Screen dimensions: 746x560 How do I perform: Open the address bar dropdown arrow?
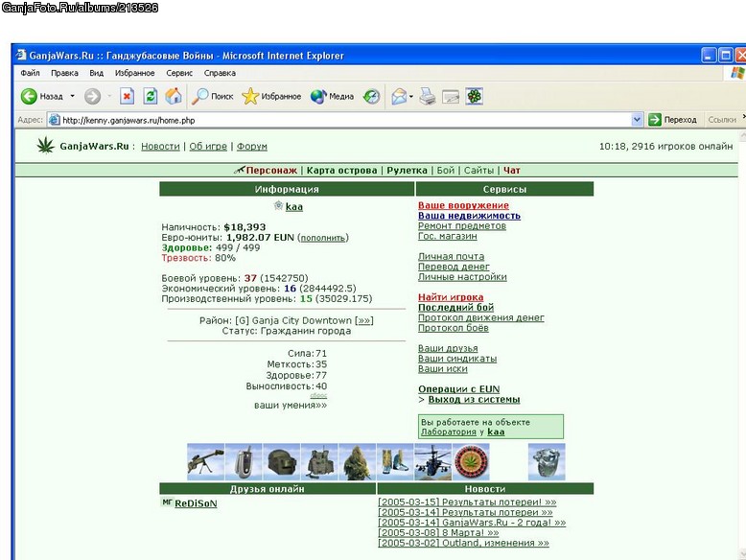[637, 120]
